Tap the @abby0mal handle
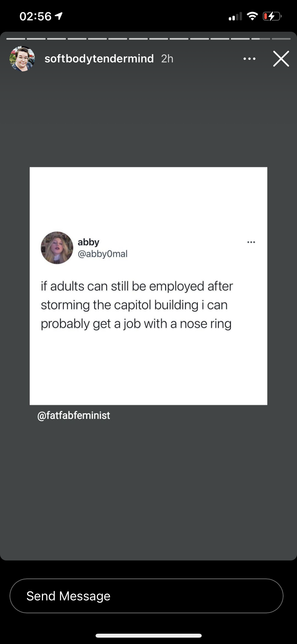This screenshot has width=297, height=644. [103, 254]
